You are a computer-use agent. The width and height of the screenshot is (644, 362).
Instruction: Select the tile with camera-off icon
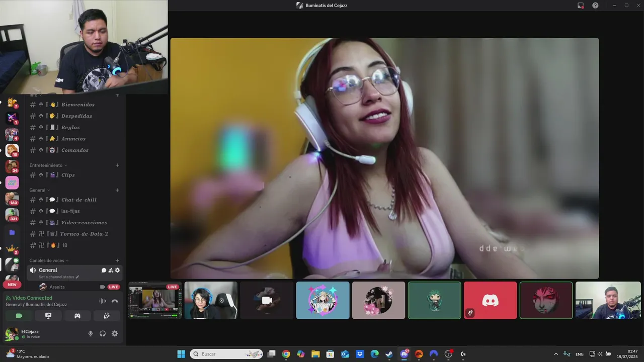pyautogui.click(x=267, y=300)
